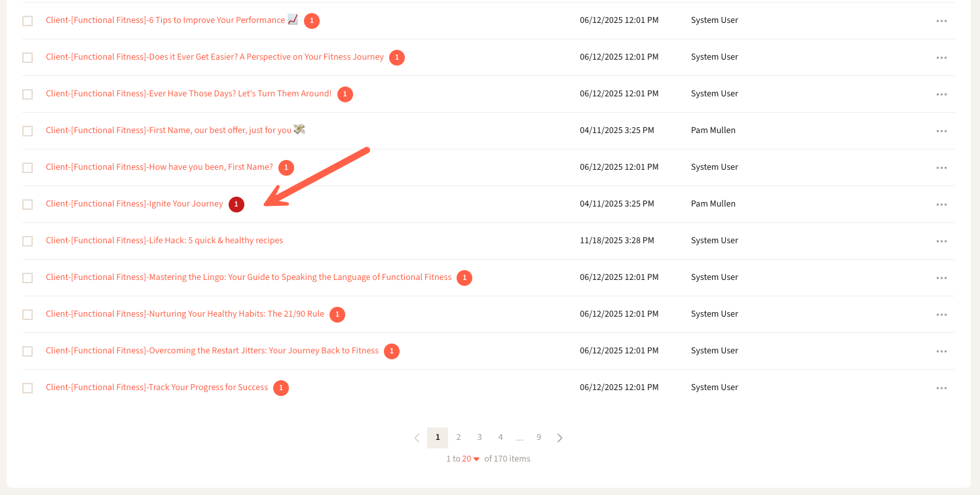Open How have you been, First Name? email
Image resolution: width=980 pixels, height=495 pixels.
[159, 167]
